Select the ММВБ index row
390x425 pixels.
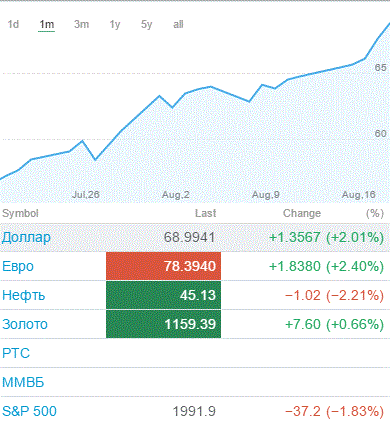pos(195,382)
